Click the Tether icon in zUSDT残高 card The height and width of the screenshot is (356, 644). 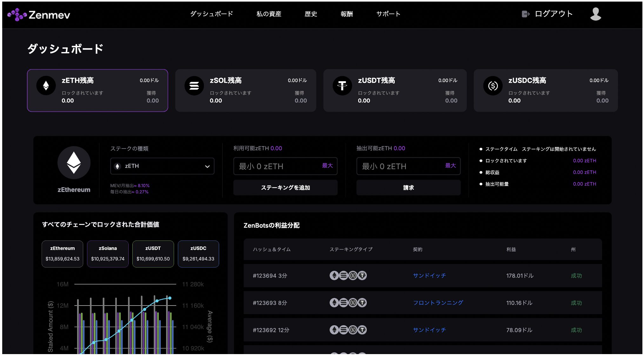(x=342, y=85)
